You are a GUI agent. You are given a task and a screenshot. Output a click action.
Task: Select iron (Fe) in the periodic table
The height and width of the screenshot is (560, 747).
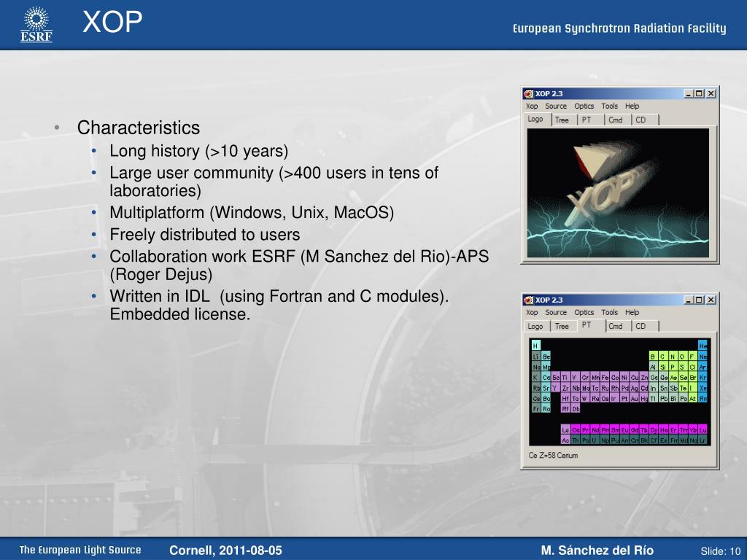[605, 376]
